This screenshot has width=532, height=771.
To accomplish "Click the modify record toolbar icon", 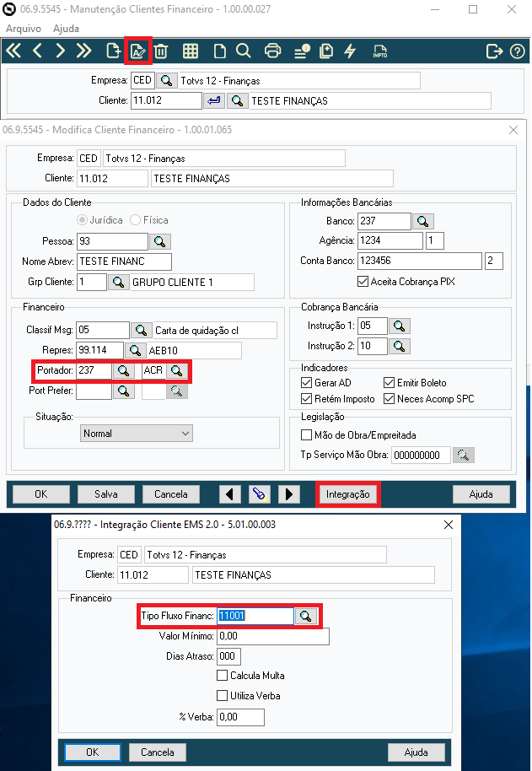I will pyautogui.click(x=138, y=51).
